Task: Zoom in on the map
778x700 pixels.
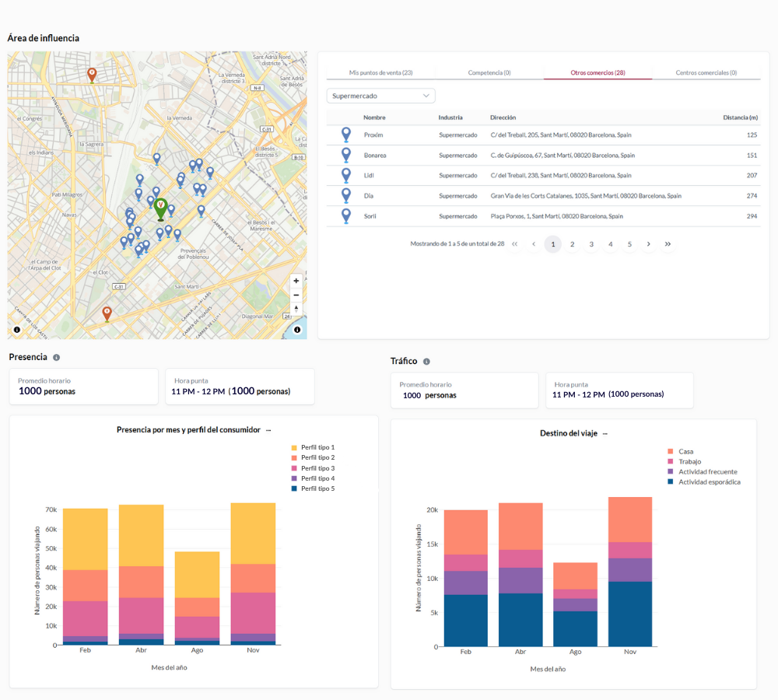Action: click(296, 281)
